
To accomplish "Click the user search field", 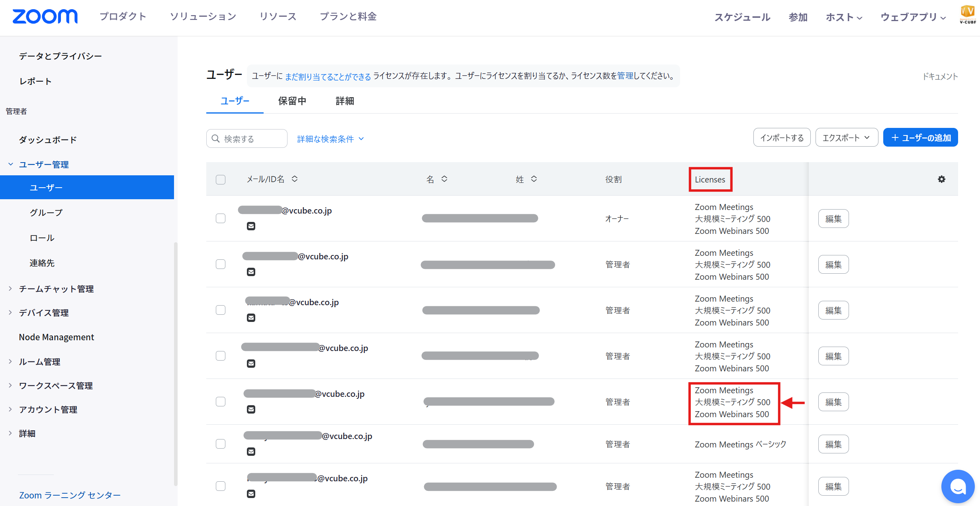I will click(x=247, y=139).
